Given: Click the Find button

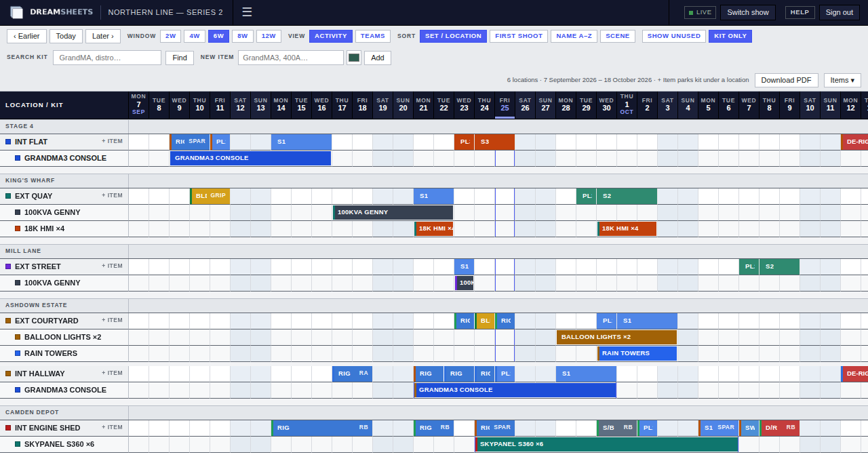Looking at the screenshot, I should point(180,58).
